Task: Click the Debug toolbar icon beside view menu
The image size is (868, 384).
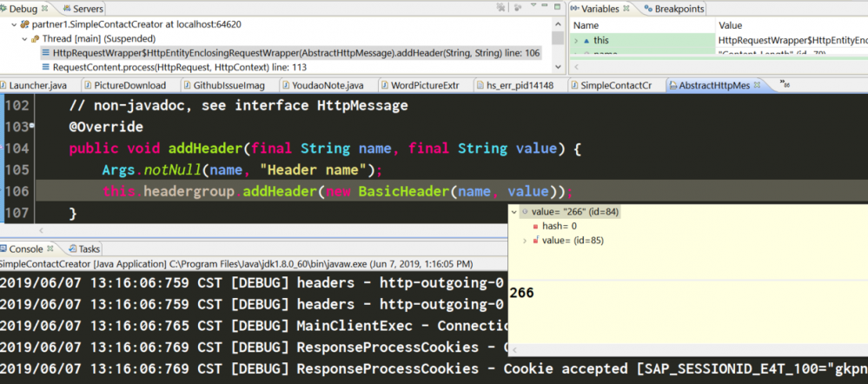Action: (x=518, y=7)
